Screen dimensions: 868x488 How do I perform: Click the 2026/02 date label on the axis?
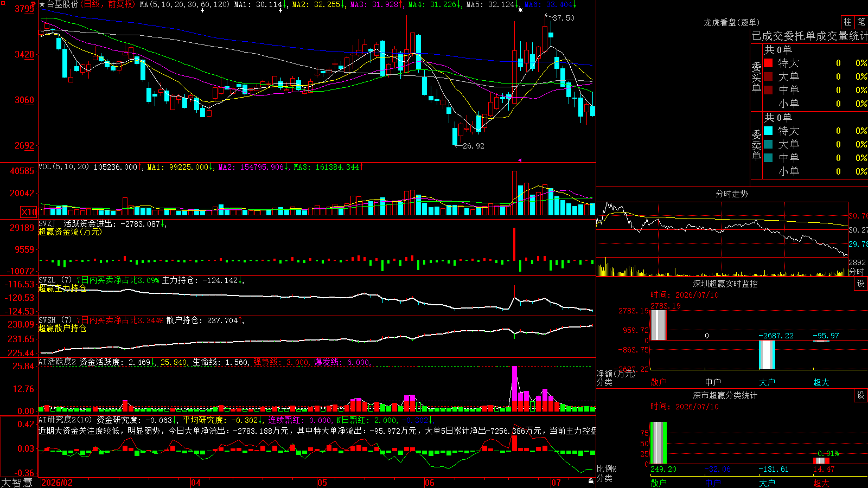pyautogui.click(x=57, y=483)
